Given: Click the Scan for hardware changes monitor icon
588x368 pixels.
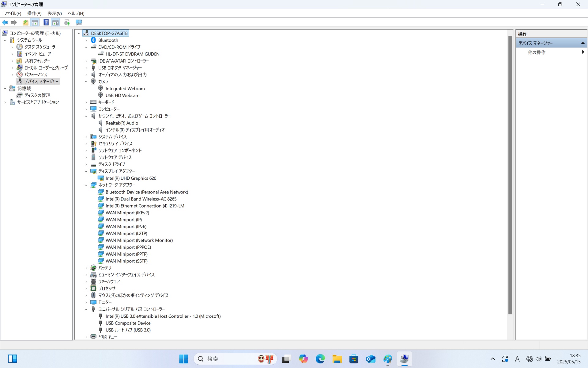Looking at the screenshot, I should pos(79,22).
